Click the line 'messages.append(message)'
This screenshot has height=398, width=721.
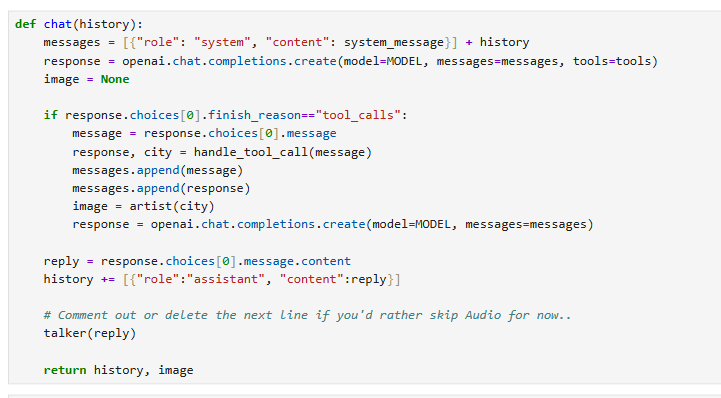[x=157, y=170]
